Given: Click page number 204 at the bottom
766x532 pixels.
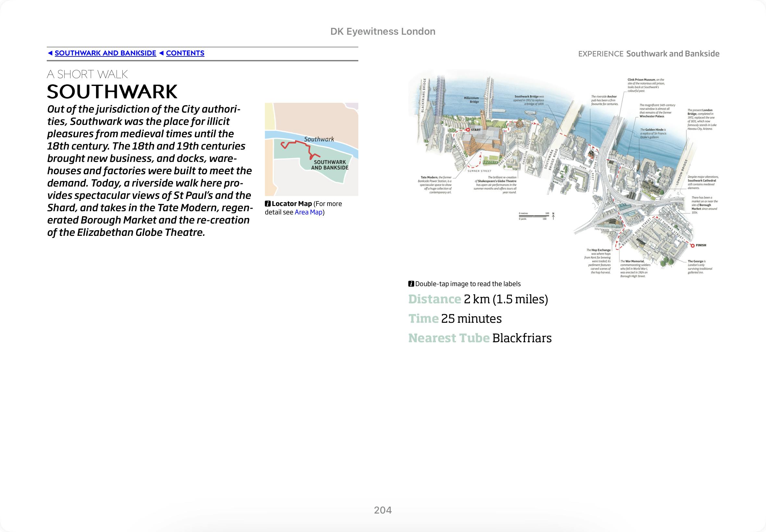Looking at the screenshot, I should tap(383, 510).
